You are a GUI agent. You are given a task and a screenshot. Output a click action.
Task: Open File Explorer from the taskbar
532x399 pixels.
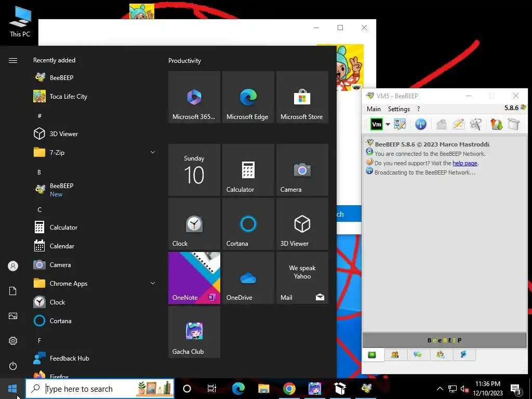263,389
